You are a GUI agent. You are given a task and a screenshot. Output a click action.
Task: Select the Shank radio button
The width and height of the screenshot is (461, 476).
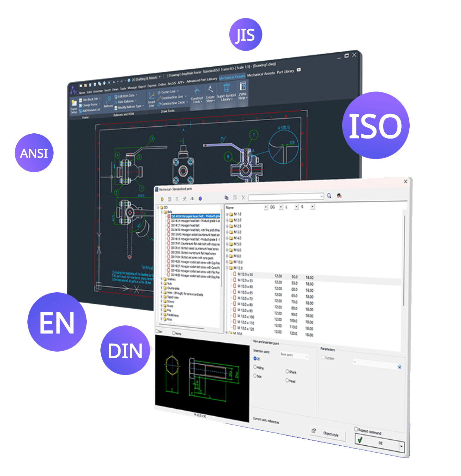click(x=287, y=371)
